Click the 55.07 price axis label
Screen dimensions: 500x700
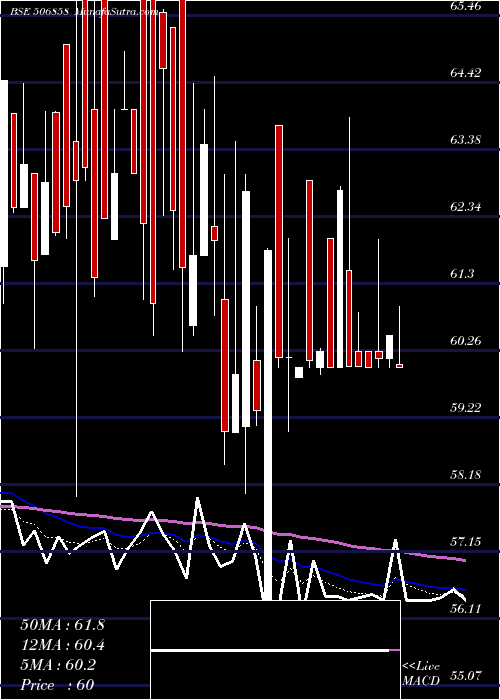[466, 676]
